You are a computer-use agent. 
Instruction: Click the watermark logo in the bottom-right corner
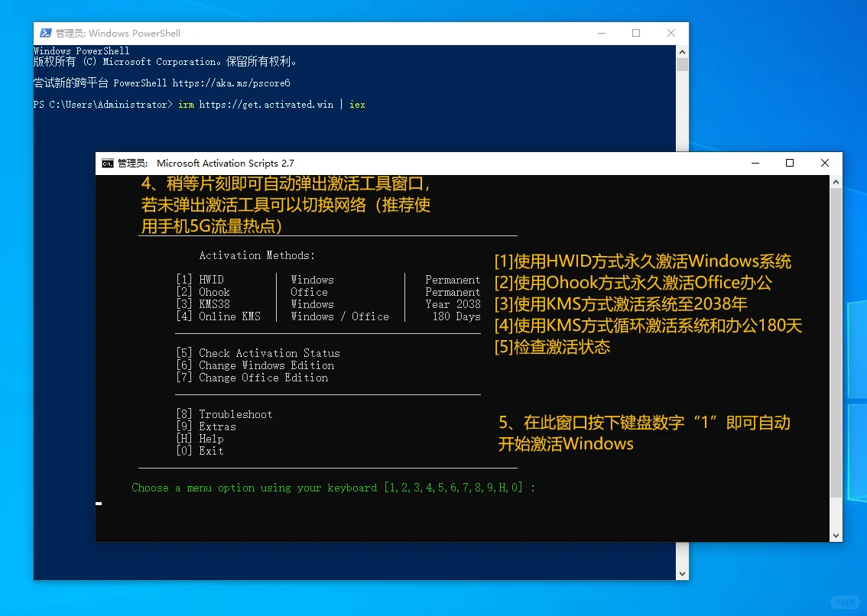[x=845, y=601]
